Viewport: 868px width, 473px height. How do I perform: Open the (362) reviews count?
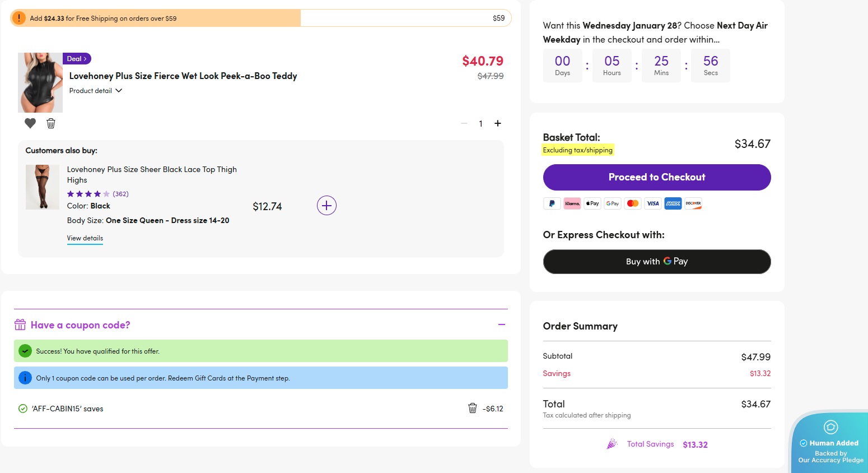click(120, 194)
